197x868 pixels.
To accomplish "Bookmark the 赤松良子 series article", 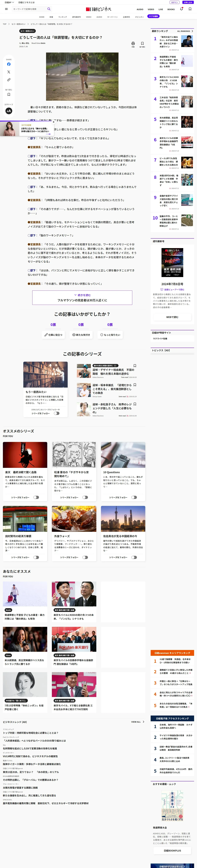I will click(135, 404).
